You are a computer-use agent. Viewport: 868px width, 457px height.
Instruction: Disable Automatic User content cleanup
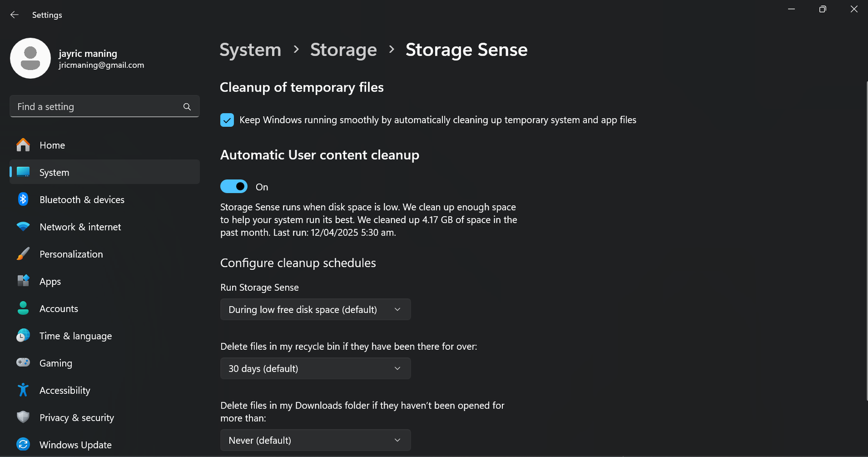234,186
